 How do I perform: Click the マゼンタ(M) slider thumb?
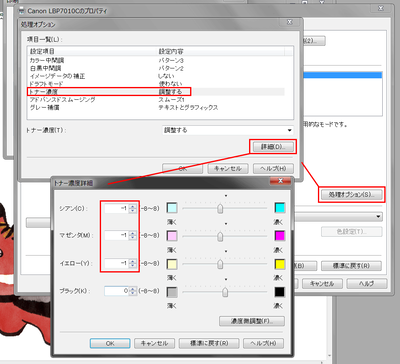click(x=220, y=237)
